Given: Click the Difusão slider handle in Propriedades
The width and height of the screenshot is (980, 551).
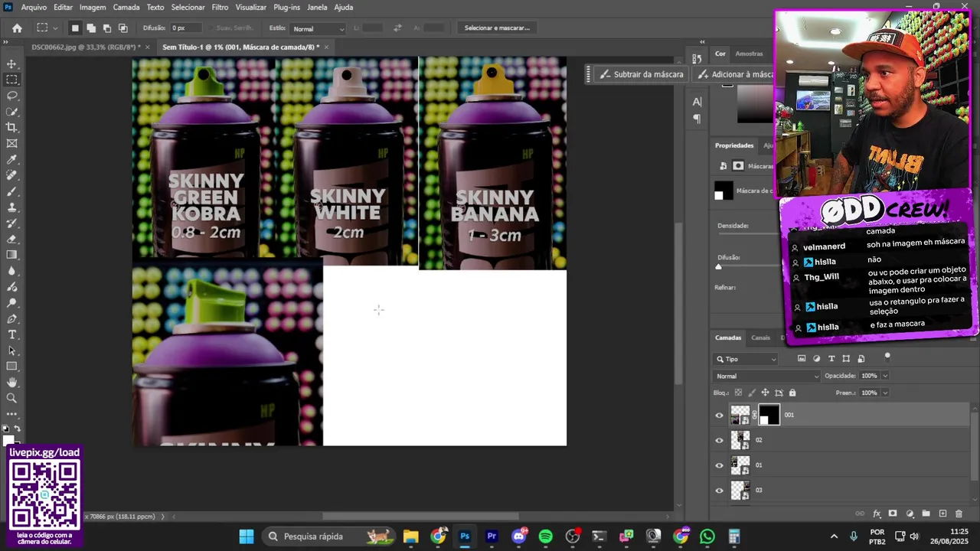Looking at the screenshot, I should (x=718, y=266).
